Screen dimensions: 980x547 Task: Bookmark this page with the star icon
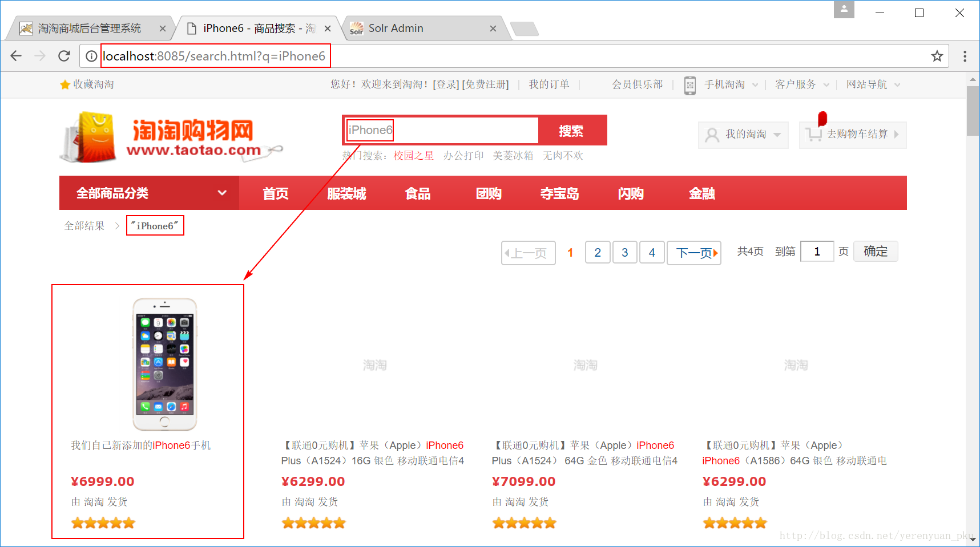[x=937, y=56]
